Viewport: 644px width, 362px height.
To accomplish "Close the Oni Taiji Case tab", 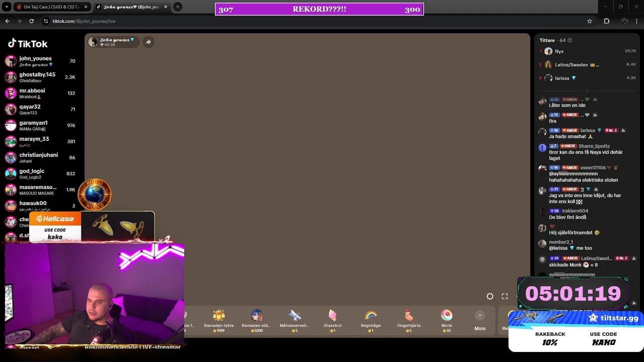I will pos(86,7).
